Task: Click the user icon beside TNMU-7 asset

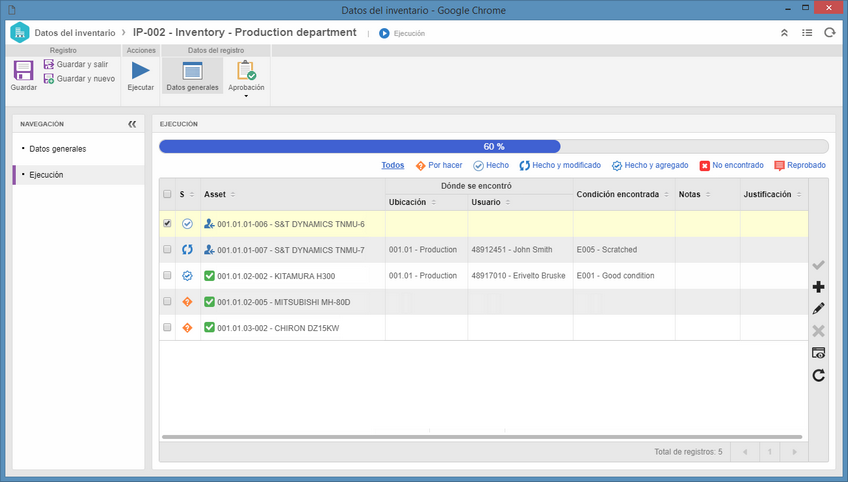Action: point(209,249)
